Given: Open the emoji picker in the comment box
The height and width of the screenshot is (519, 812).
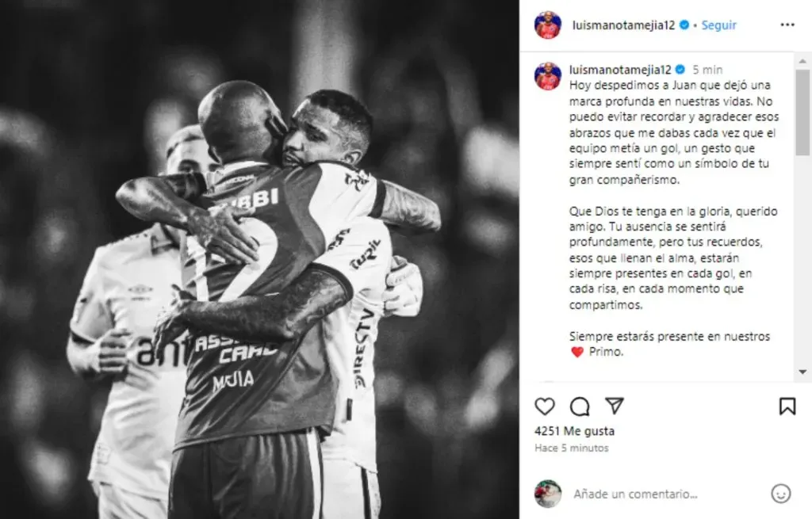Looking at the screenshot, I should [780, 494].
